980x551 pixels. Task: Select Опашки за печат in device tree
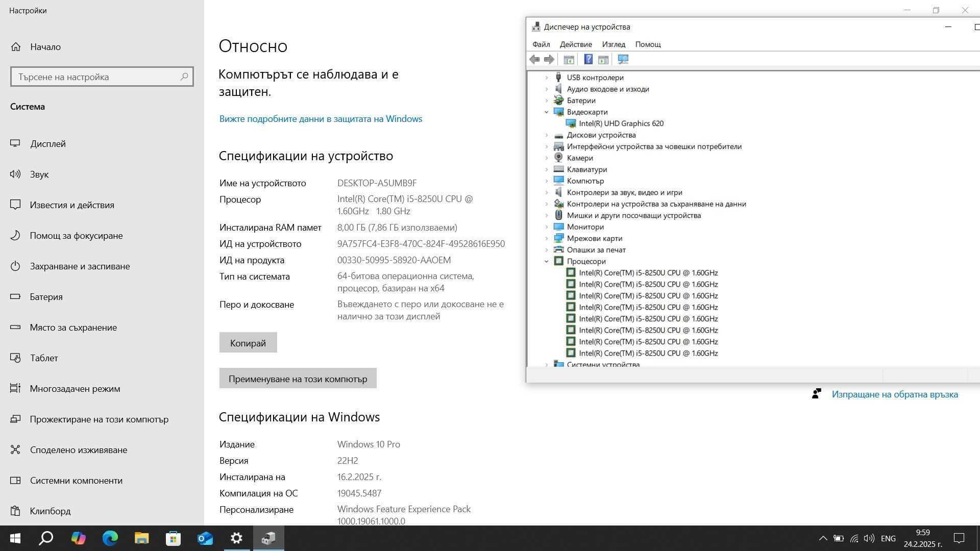(x=596, y=250)
